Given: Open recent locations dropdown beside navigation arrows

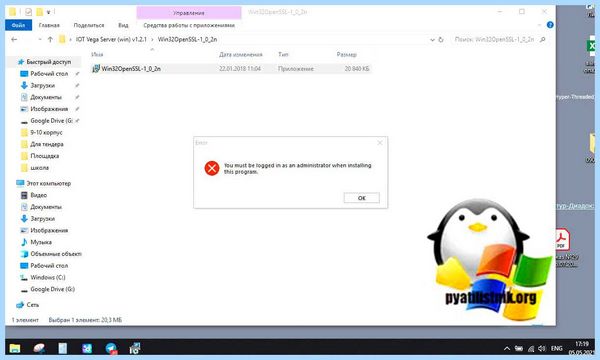Looking at the screenshot, I should click(x=40, y=39).
